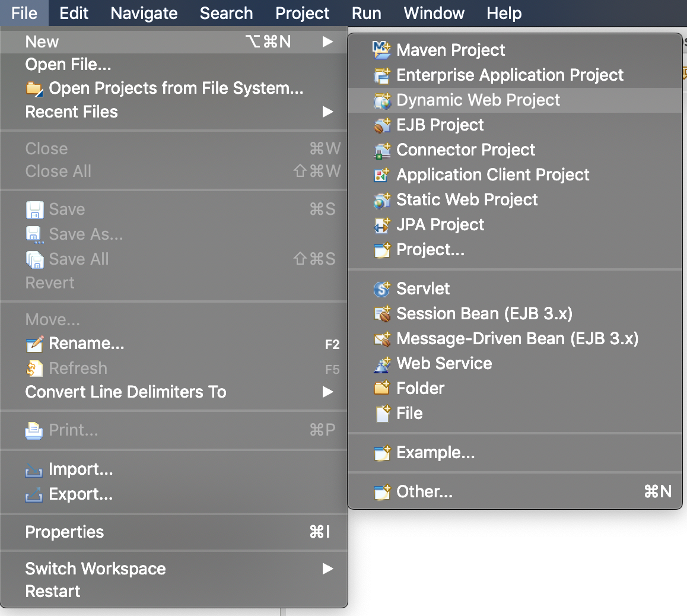Open the Edit menu
This screenshot has height=616, width=687.
(x=74, y=13)
